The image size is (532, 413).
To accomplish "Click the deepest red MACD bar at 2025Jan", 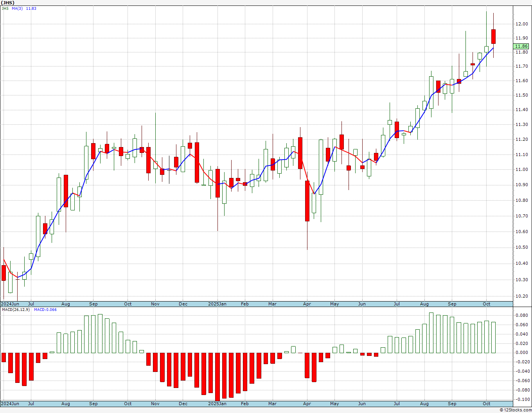I will (x=217, y=376).
